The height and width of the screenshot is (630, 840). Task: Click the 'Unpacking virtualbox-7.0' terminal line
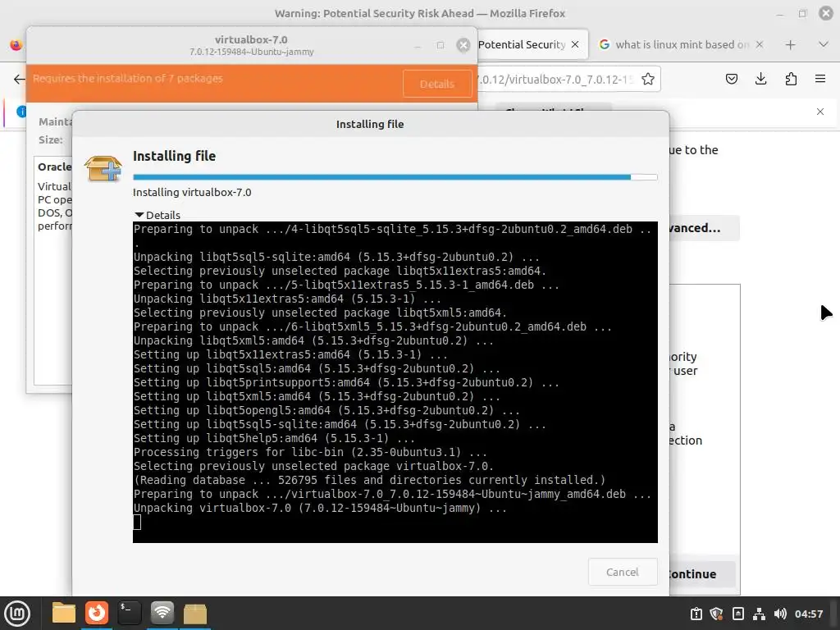320,508
